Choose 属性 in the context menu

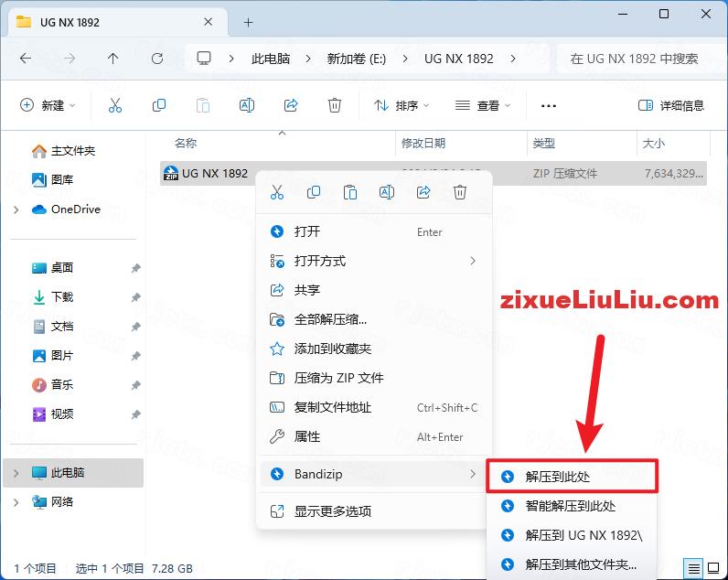click(374, 436)
